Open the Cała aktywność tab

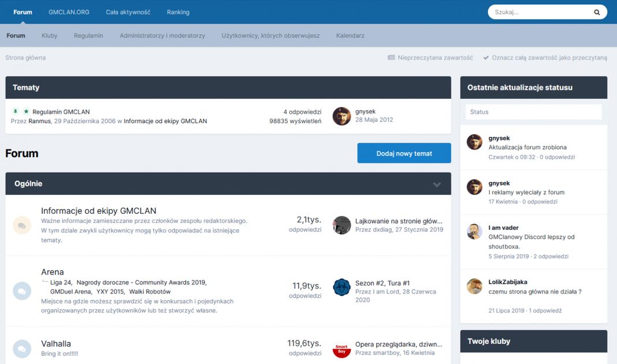128,12
